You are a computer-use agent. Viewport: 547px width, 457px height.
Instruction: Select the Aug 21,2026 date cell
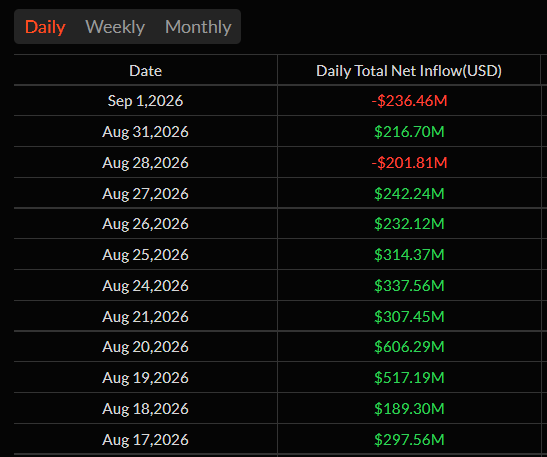point(145,317)
